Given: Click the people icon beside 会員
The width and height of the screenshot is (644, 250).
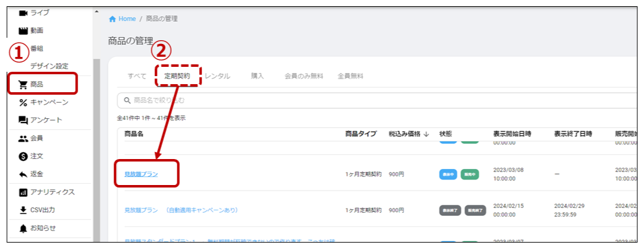Looking at the screenshot, I should point(23,139).
